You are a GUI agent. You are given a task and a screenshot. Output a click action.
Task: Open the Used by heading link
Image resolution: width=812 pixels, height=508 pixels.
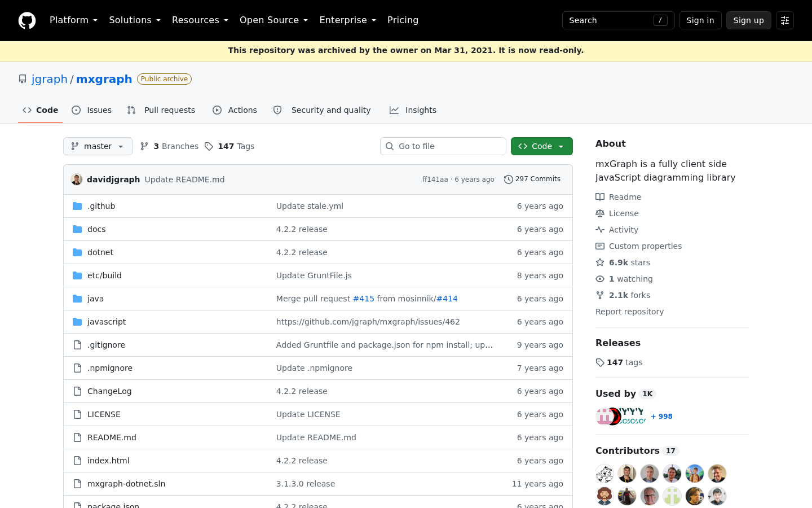(x=625, y=393)
